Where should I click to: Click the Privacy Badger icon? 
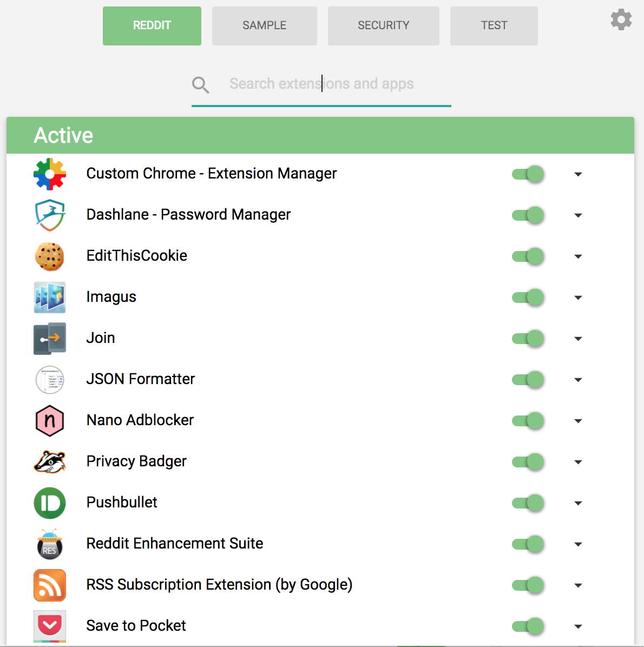coord(50,462)
